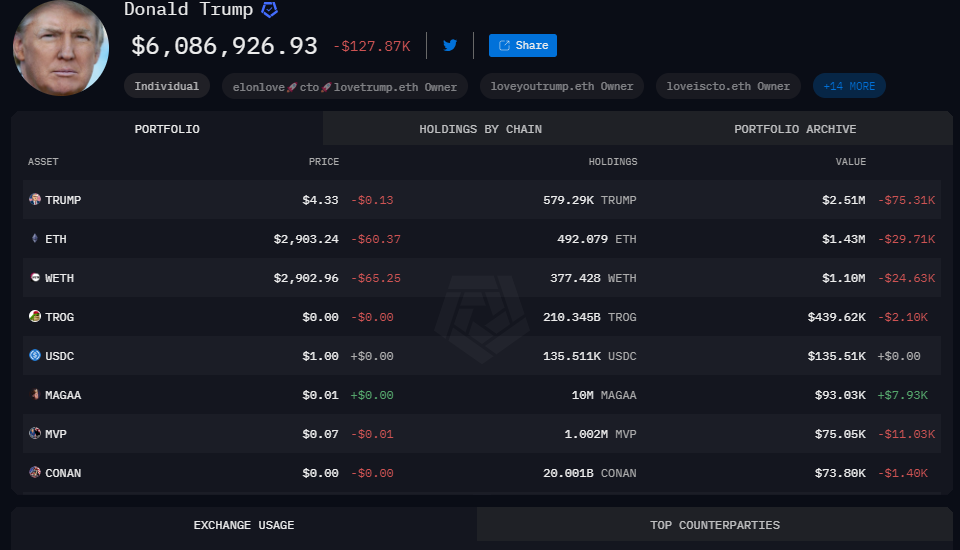Click the loveyoutrump.eth Owner tag

click(562, 86)
